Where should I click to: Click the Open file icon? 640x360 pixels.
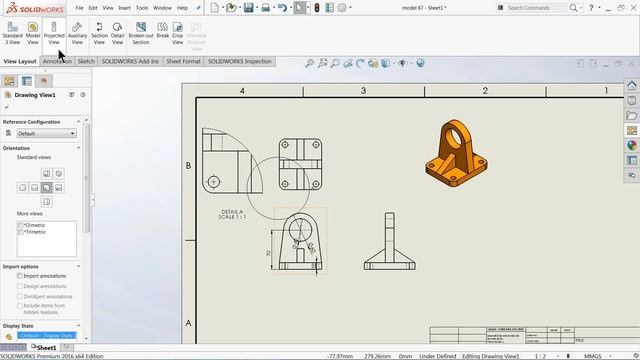[231, 7]
